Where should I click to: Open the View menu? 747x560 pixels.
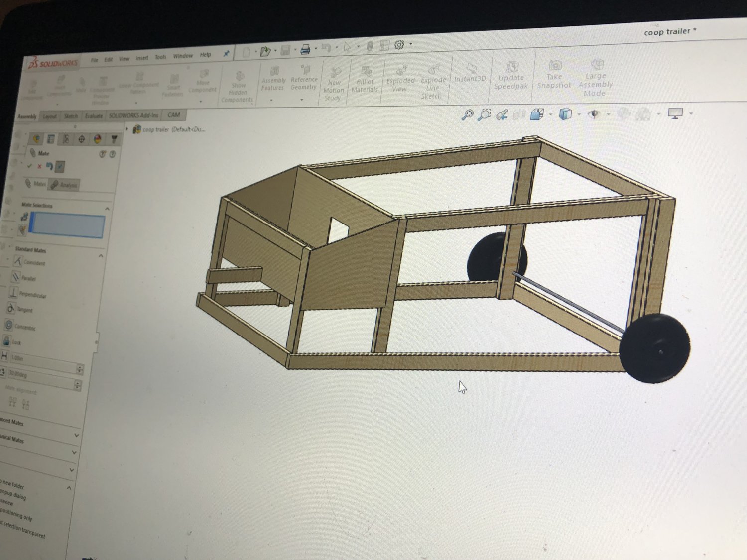[124, 59]
